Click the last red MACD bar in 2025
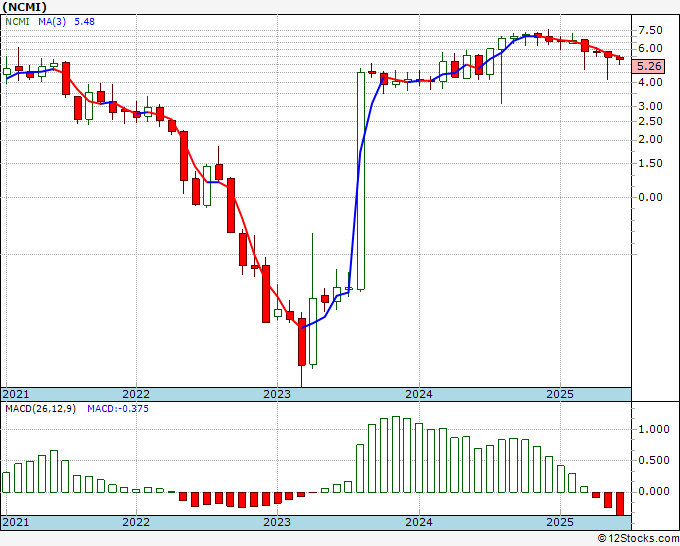Screen dimensions: 680x546 click(x=620, y=504)
